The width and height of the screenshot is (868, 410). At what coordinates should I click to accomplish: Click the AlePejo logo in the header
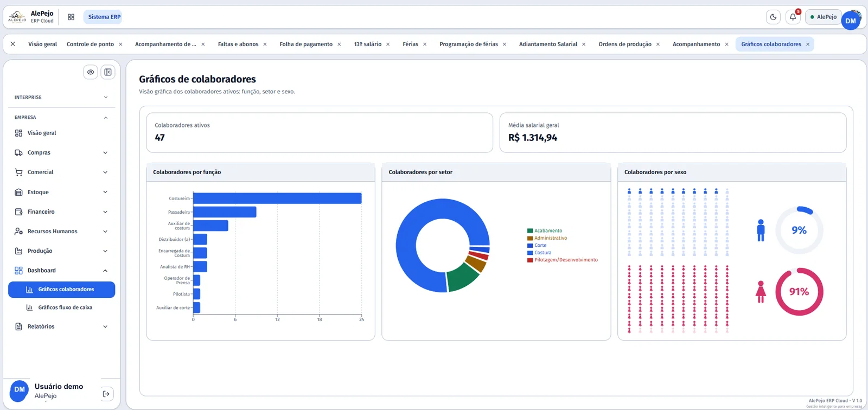coord(17,17)
